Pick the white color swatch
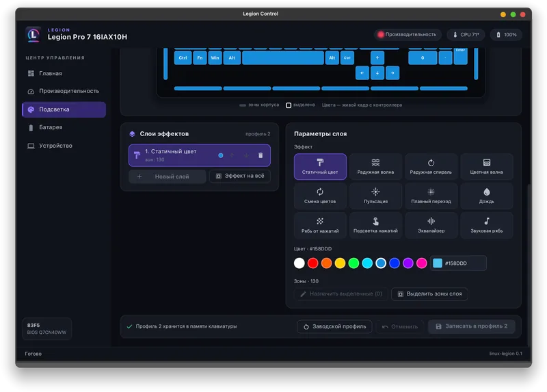 (x=299, y=263)
